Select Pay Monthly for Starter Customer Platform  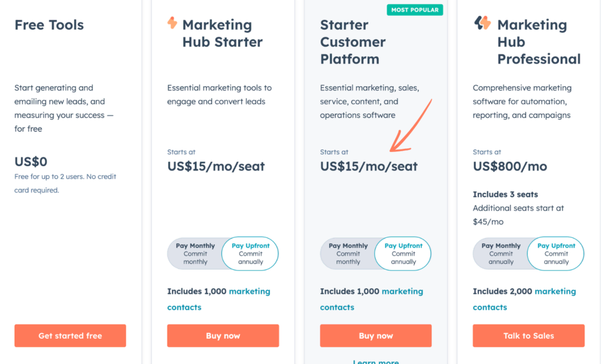tap(348, 254)
